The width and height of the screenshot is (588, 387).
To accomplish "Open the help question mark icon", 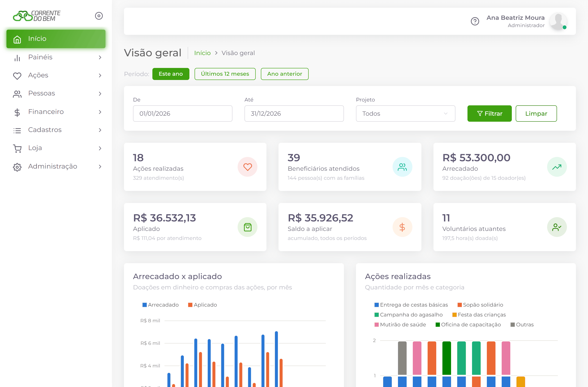I will [475, 21].
